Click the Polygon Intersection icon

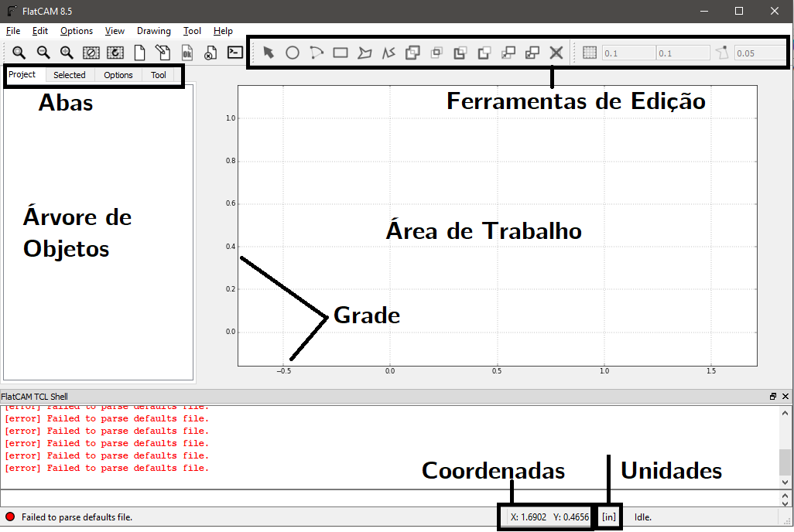[x=436, y=52]
